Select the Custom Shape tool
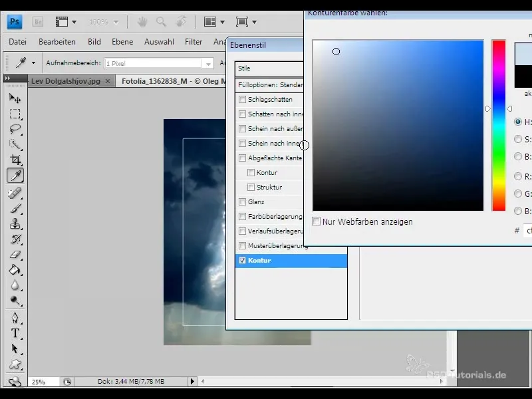The width and height of the screenshot is (532, 399). pos(15,364)
